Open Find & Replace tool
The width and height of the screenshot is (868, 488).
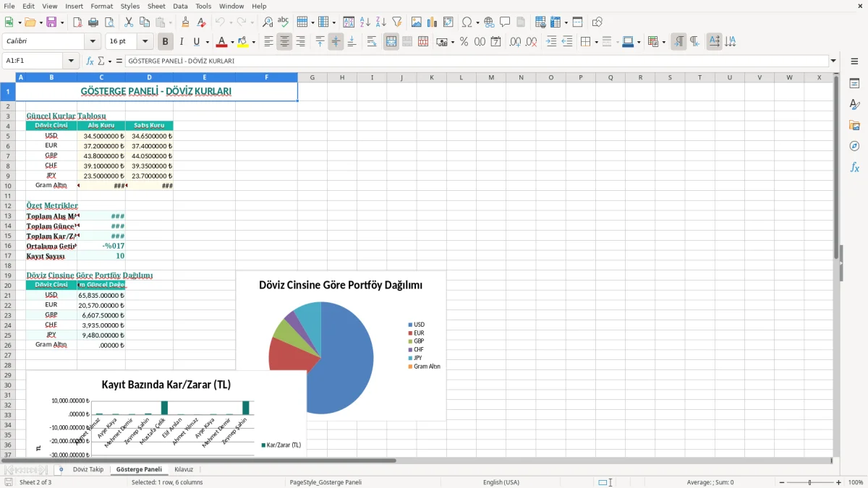268,22
